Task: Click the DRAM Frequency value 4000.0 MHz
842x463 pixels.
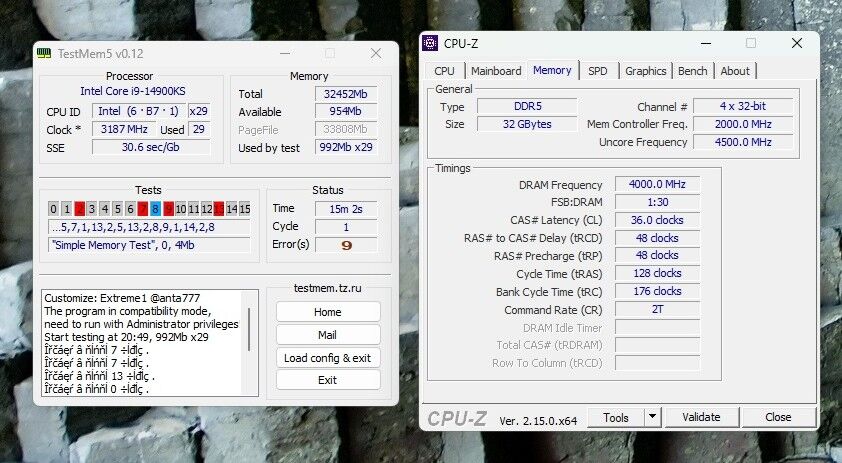Action: [657, 184]
